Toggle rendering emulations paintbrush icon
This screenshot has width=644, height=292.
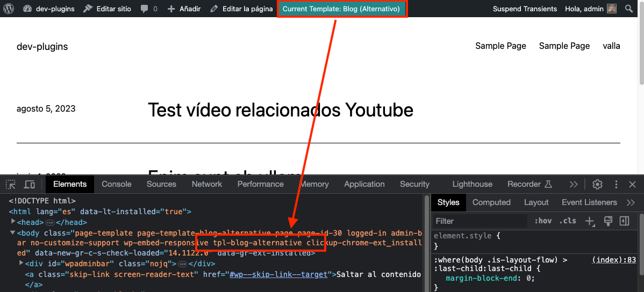[609, 221]
